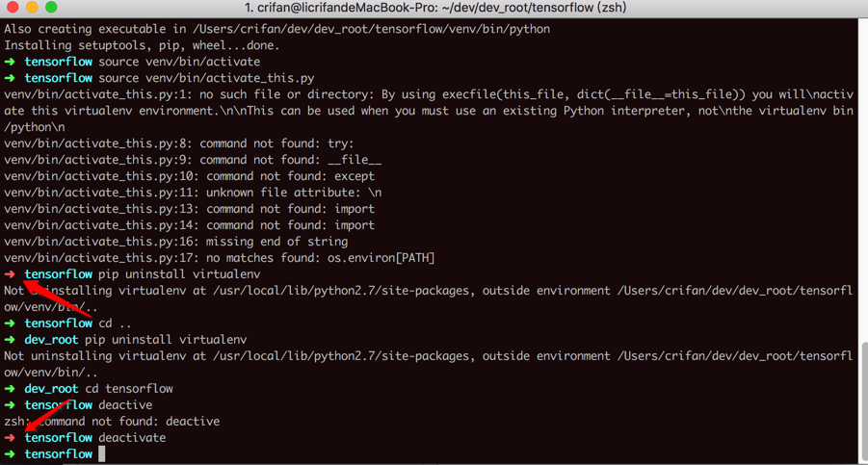Click the green prompt arrow before "cd .."
Viewport: 868px width, 465px height.
pyautogui.click(x=11, y=323)
